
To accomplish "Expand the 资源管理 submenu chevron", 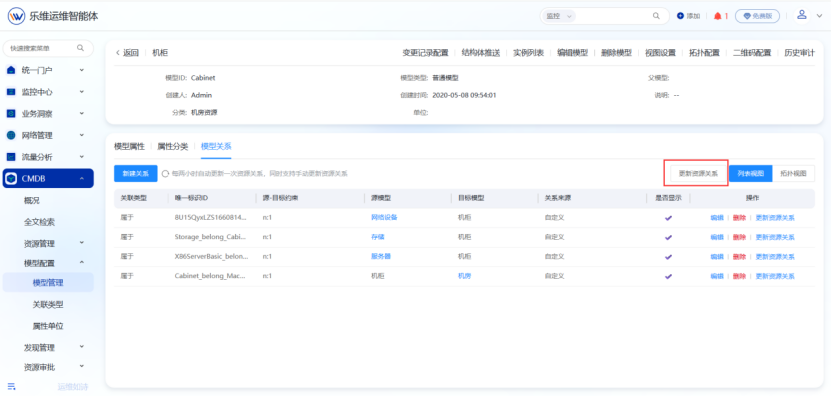I will click(x=82, y=242).
